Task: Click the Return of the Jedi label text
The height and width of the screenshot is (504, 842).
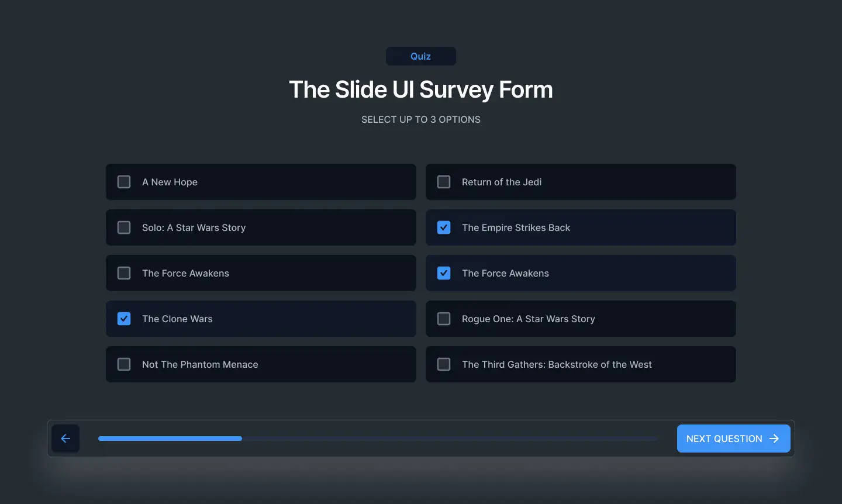Action: 502,182
